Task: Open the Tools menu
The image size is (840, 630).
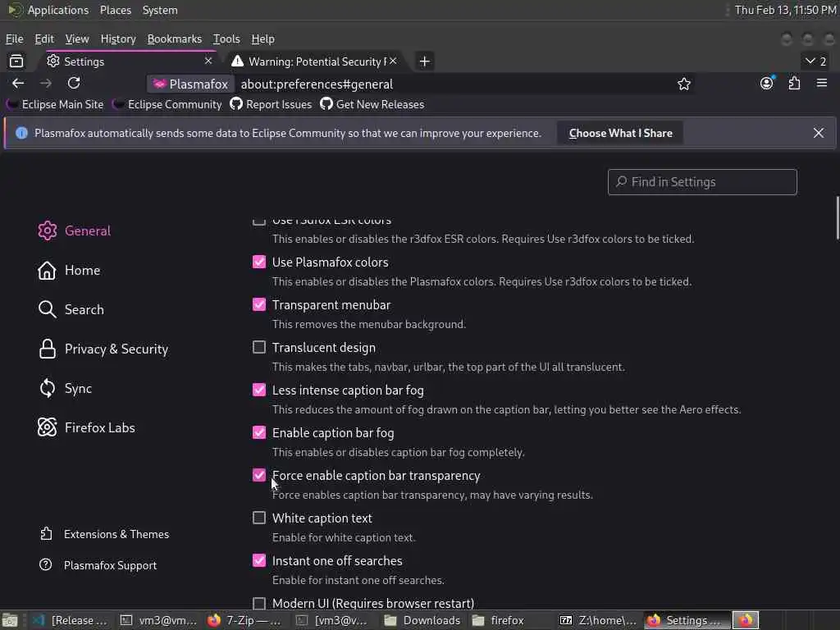Action: pos(226,39)
